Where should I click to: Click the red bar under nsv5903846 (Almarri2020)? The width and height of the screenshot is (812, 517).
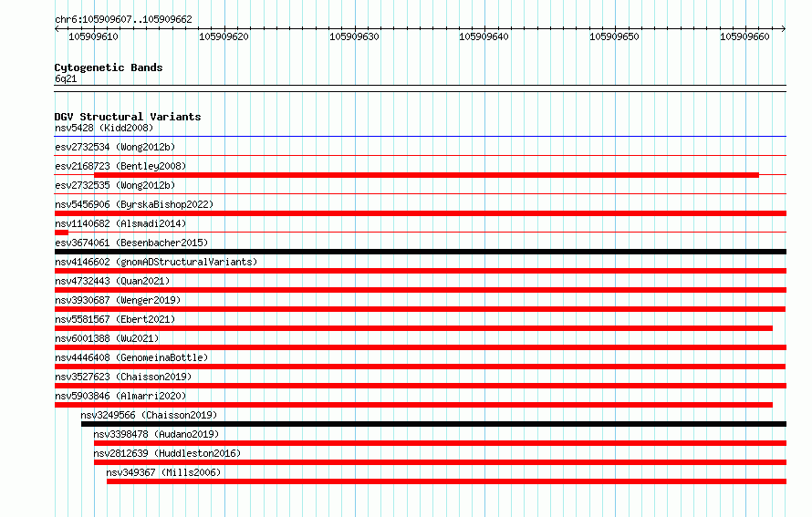(x=413, y=405)
